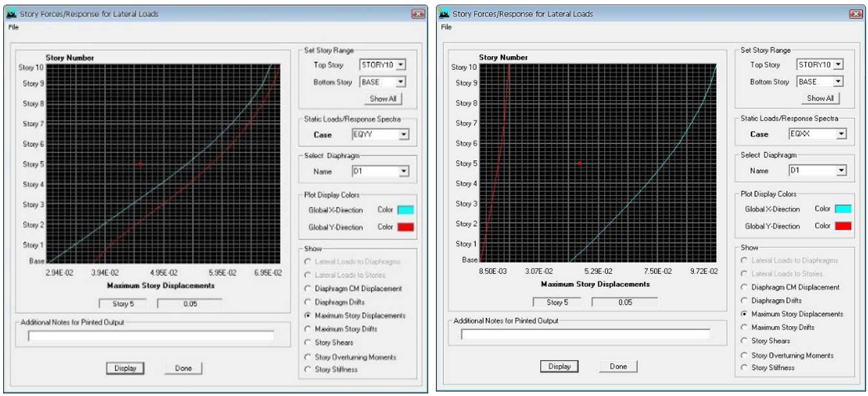Click the 9.72E-02 axis value

tap(703, 272)
